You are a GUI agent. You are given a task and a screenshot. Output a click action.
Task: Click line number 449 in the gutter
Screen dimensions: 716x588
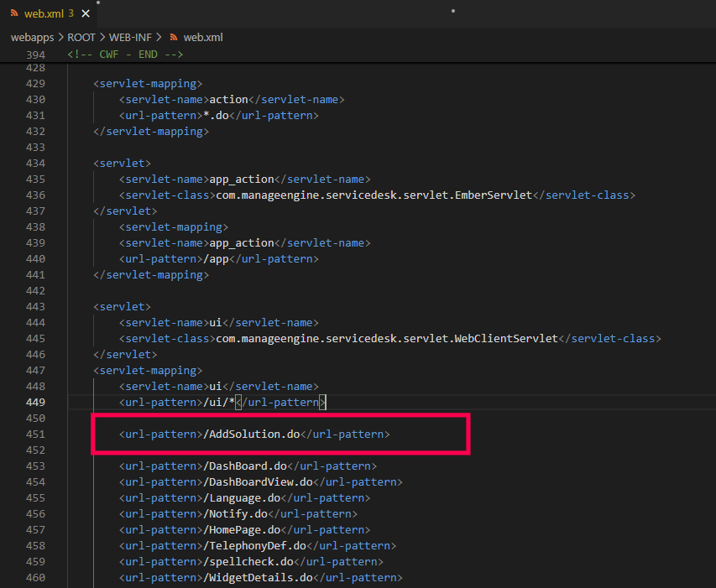pos(35,403)
